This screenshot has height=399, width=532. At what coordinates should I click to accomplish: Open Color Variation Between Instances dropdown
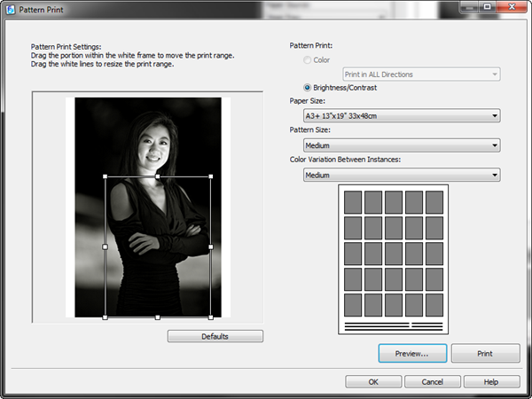pyautogui.click(x=402, y=175)
